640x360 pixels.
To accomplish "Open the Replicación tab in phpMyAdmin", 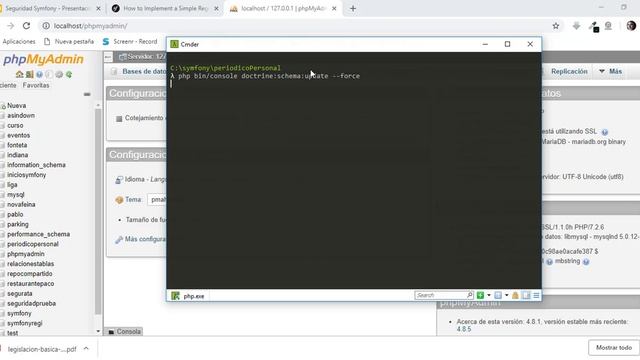I will pyautogui.click(x=569, y=71).
